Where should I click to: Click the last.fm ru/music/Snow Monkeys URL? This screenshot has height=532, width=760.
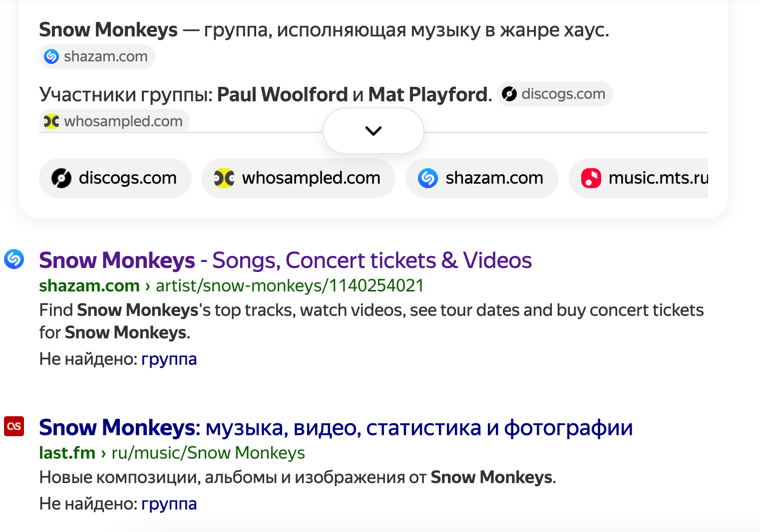(208, 453)
